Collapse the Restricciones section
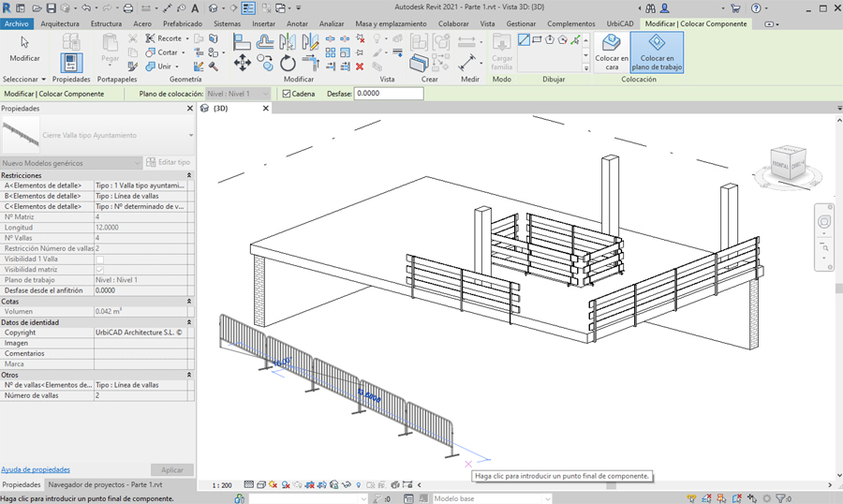The image size is (843, 504). tap(189, 175)
